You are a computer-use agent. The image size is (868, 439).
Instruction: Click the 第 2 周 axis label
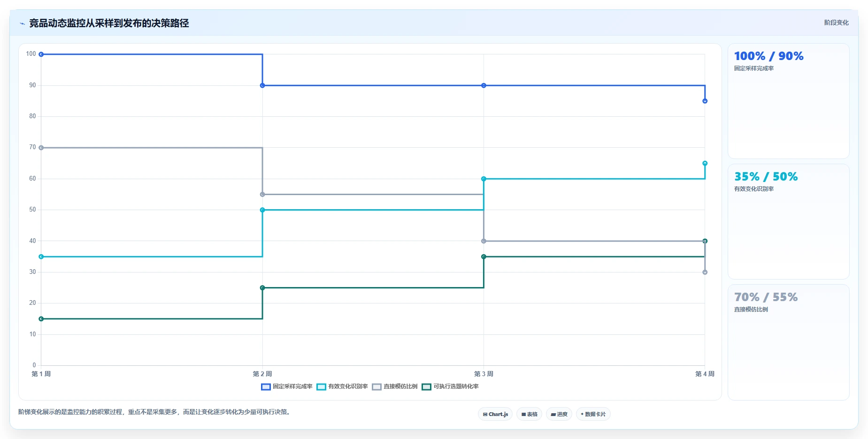(x=262, y=374)
